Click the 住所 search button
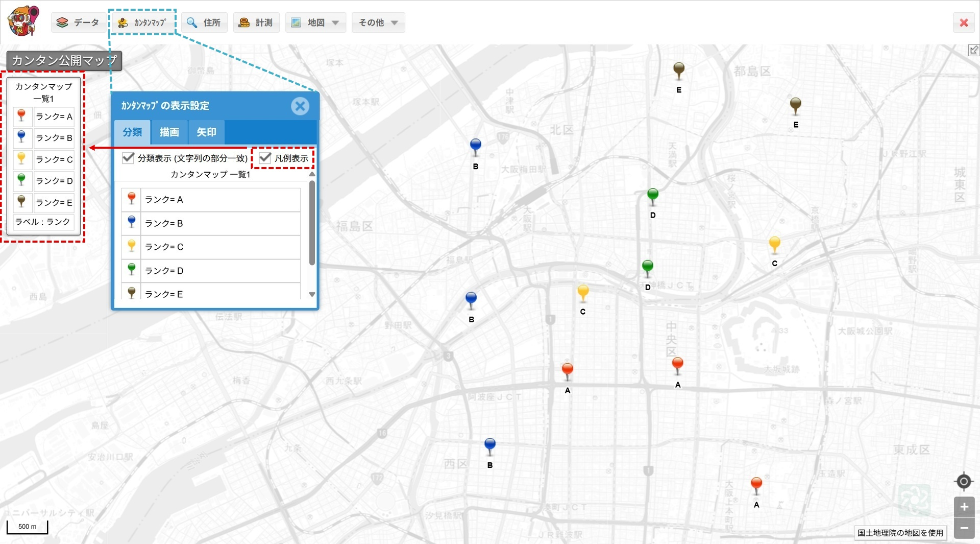 tap(204, 22)
